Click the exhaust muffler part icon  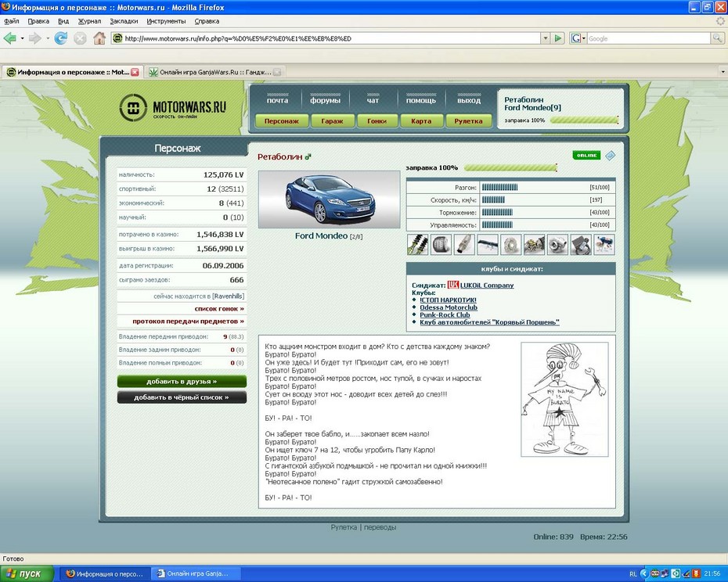[464, 244]
